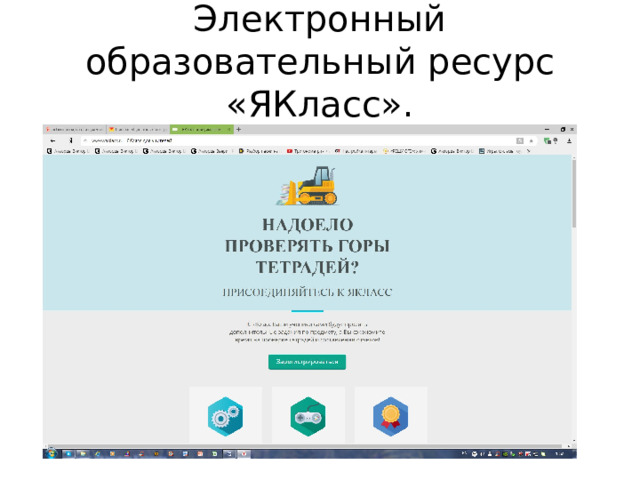Open the Windows Start button
The height and width of the screenshot is (480, 640).
pos(52,453)
